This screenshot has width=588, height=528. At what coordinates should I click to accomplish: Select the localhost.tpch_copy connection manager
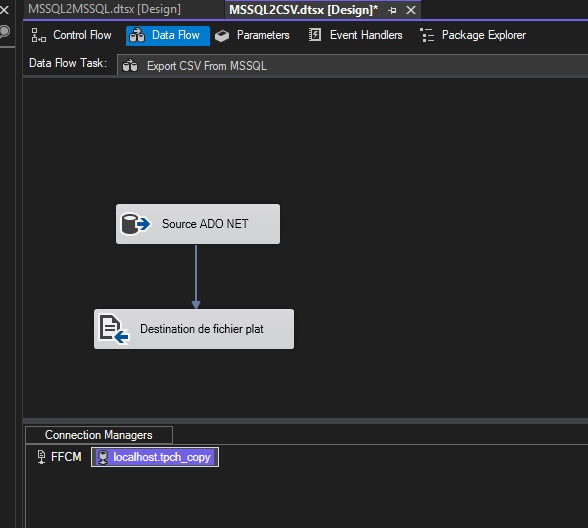click(155, 457)
